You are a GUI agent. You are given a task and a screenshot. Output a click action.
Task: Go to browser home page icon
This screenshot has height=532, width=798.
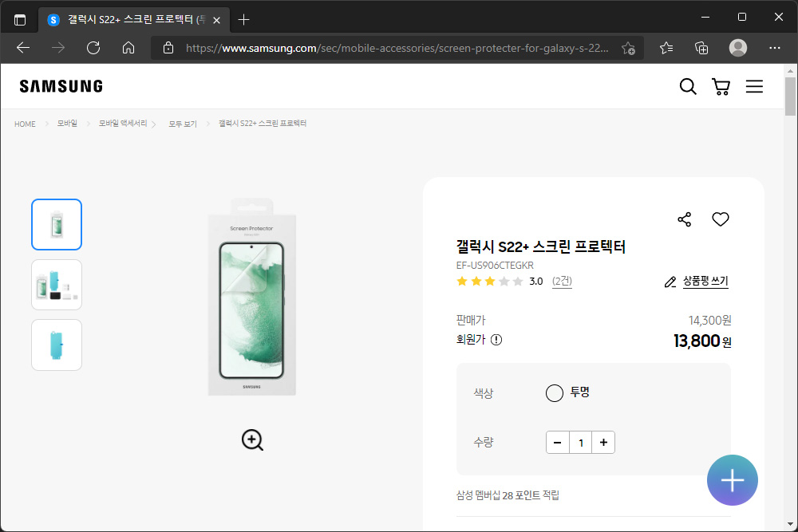[128, 48]
